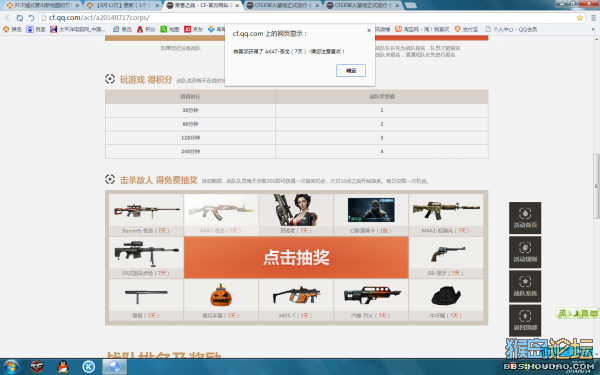This screenshot has width=600, height=375.
Task: Click the browser reload icon
Action: [x=20, y=18]
